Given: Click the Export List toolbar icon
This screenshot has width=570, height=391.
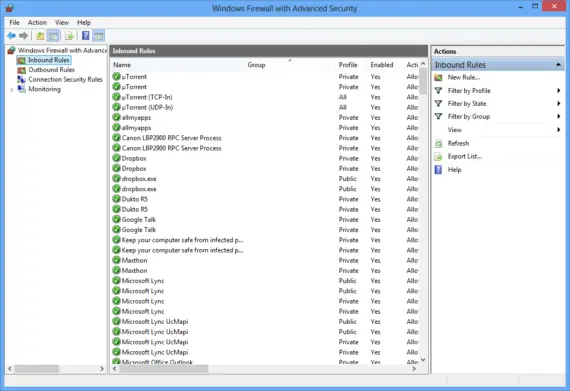Looking at the screenshot, I should [69, 36].
